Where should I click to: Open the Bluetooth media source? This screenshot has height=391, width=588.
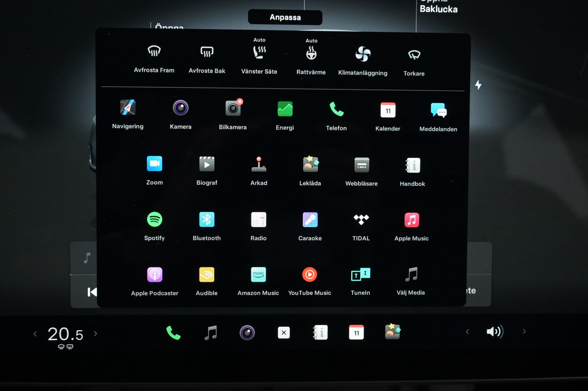[207, 219]
